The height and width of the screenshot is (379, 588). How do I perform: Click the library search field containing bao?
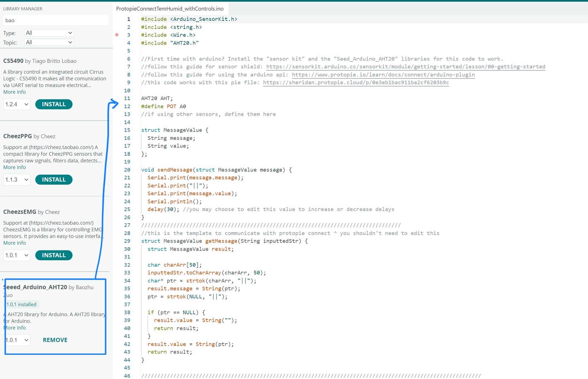pyautogui.click(x=56, y=20)
